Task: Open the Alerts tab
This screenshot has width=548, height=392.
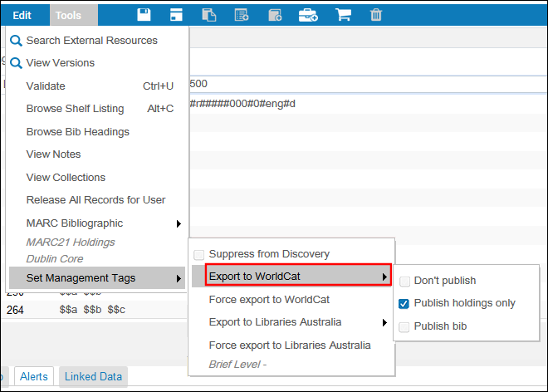Action: point(34,376)
